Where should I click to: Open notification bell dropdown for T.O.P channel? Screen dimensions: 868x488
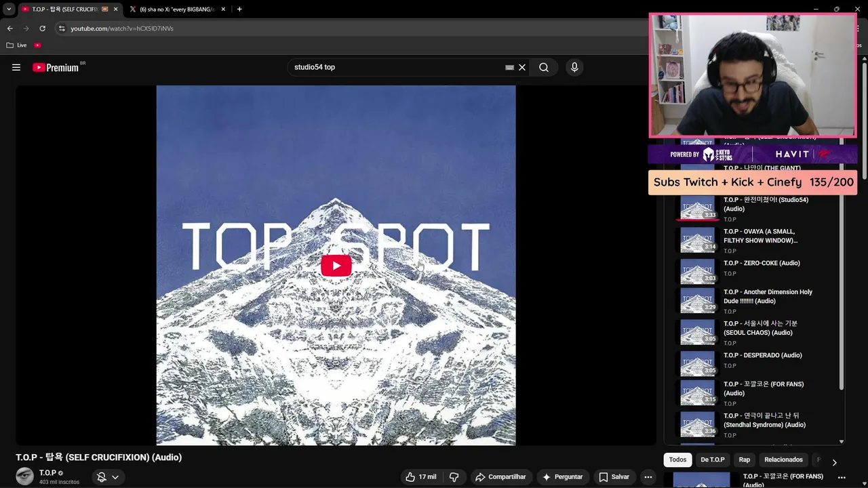click(108, 477)
